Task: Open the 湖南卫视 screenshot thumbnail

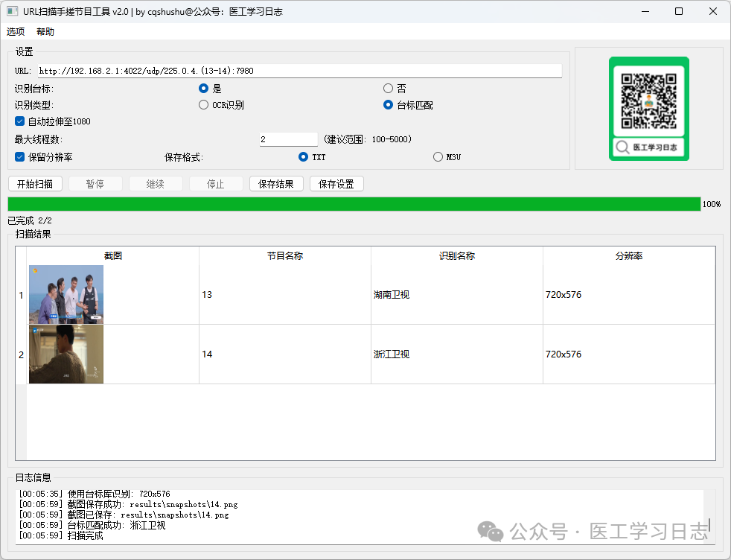Action: [66, 295]
